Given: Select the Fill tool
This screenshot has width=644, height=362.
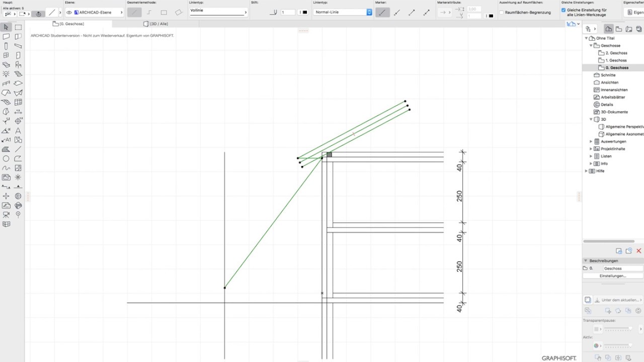Looking at the screenshot, I should [6, 149].
